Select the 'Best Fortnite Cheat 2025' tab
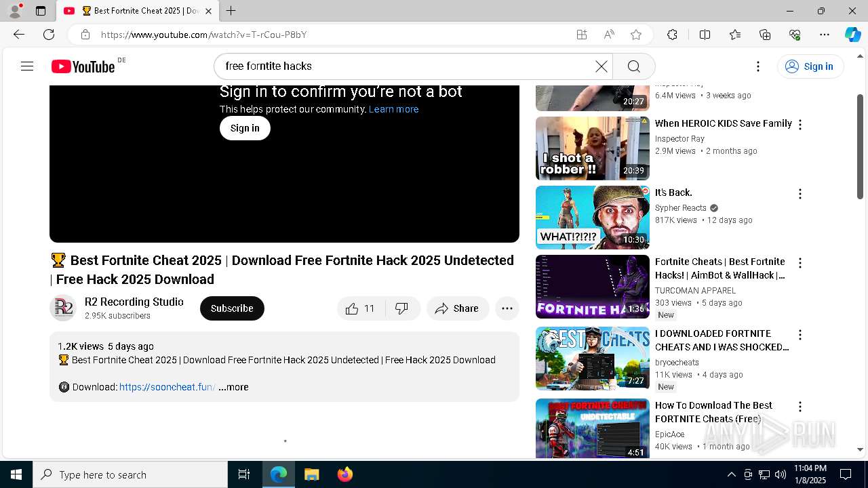868x488 pixels. [x=137, y=11]
